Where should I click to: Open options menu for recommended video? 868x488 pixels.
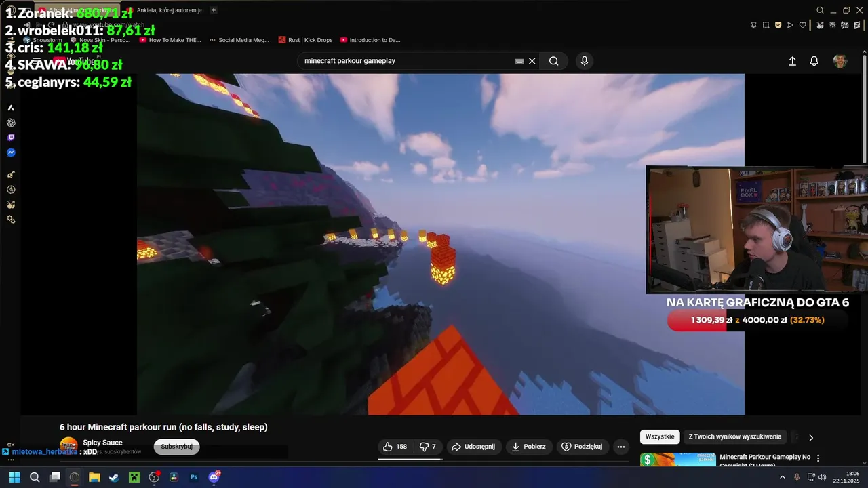[818, 458]
